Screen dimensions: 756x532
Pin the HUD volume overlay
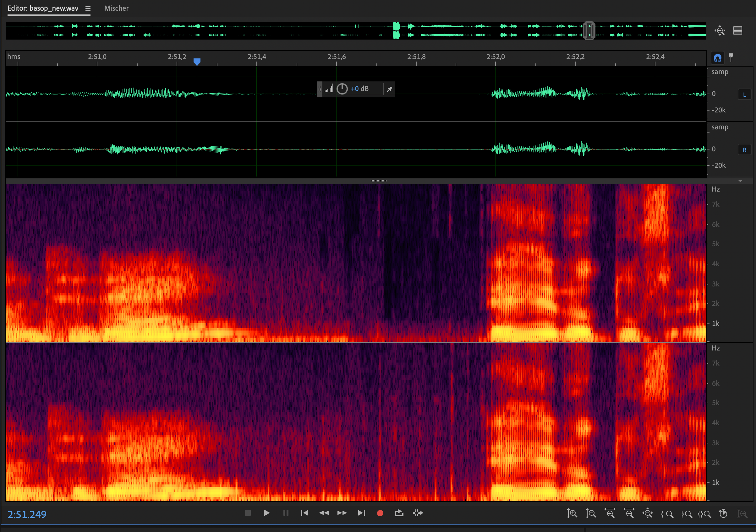point(390,89)
